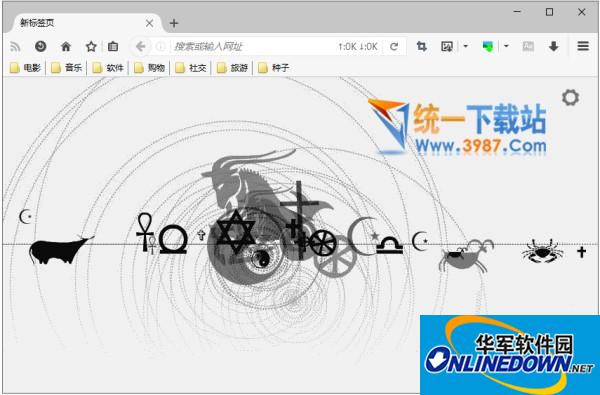Go to home page icon

[66, 47]
